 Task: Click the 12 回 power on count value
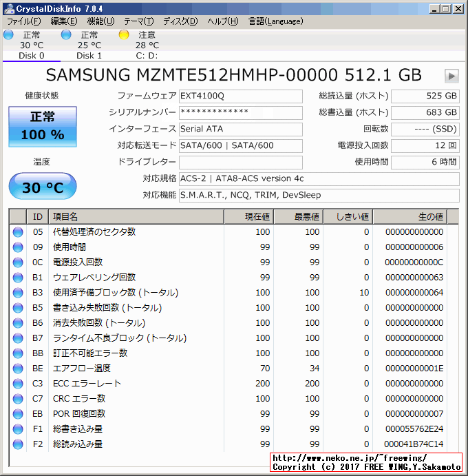tap(425, 146)
